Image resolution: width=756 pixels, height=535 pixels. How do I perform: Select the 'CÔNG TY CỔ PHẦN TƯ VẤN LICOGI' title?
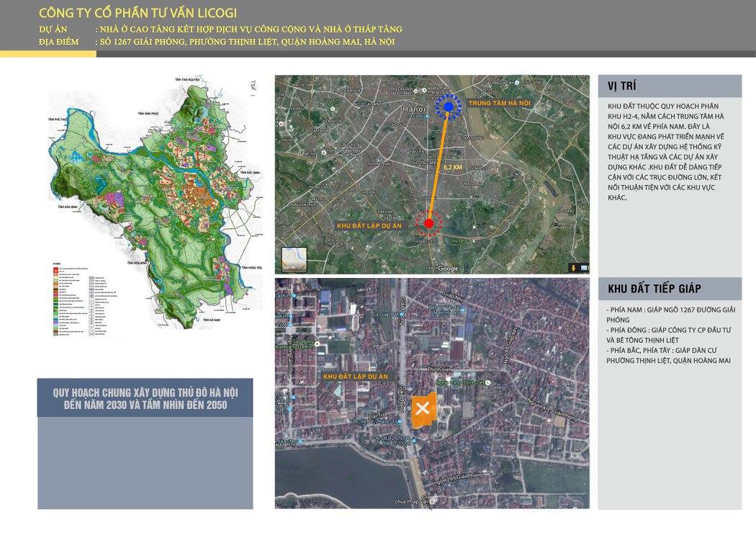138,13
